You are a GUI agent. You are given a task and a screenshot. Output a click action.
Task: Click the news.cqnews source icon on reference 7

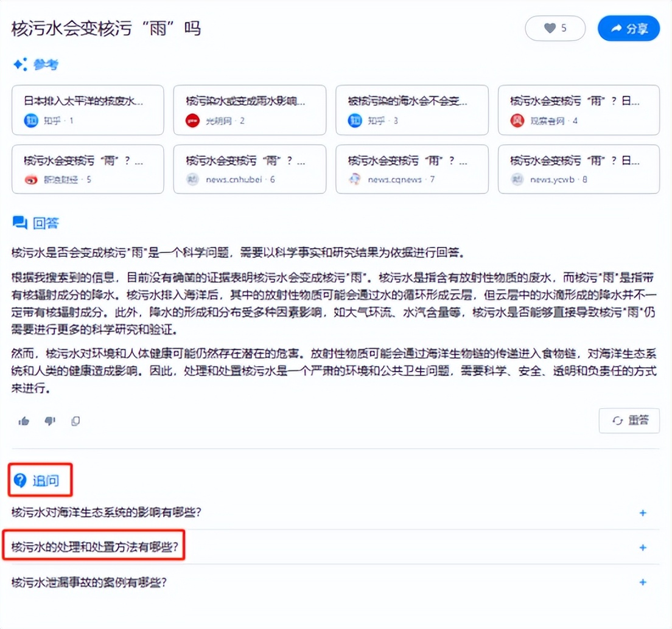(x=354, y=179)
